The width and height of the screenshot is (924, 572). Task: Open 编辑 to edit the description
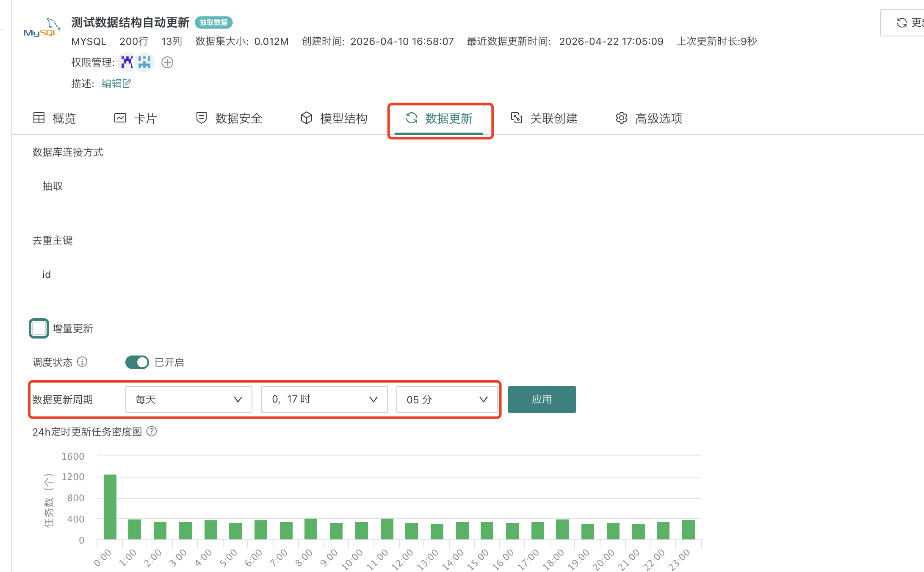(112, 83)
